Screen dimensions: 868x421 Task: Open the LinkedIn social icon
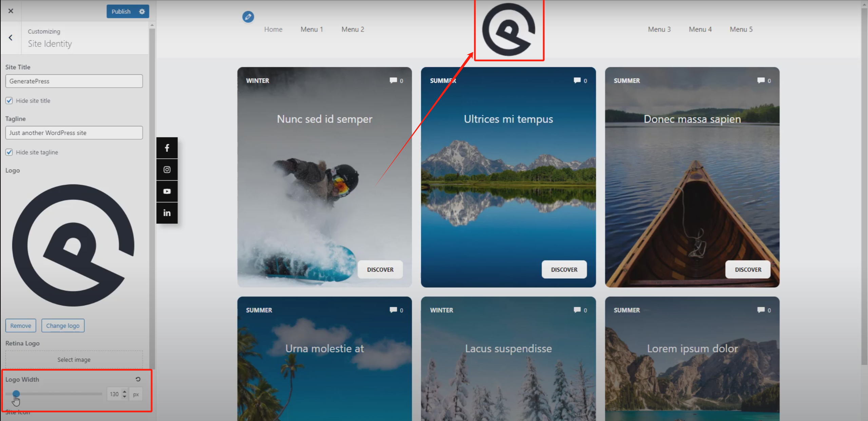coord(167,213)
